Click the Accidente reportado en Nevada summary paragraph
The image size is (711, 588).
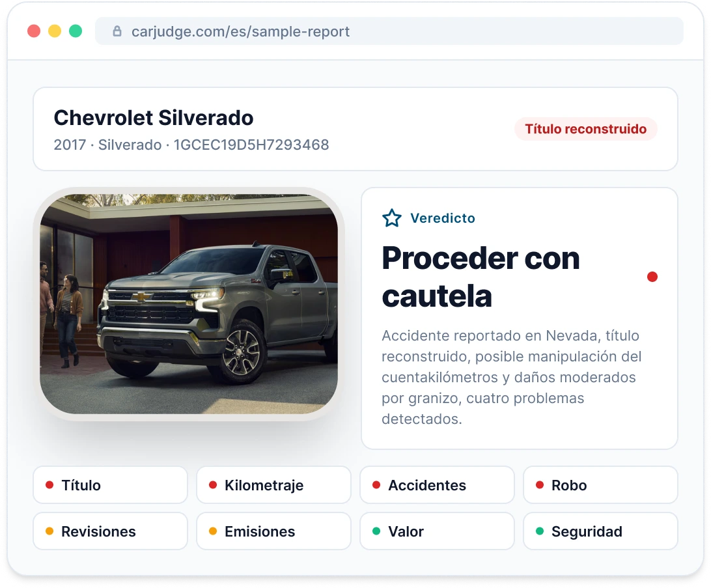click(512, 377)
